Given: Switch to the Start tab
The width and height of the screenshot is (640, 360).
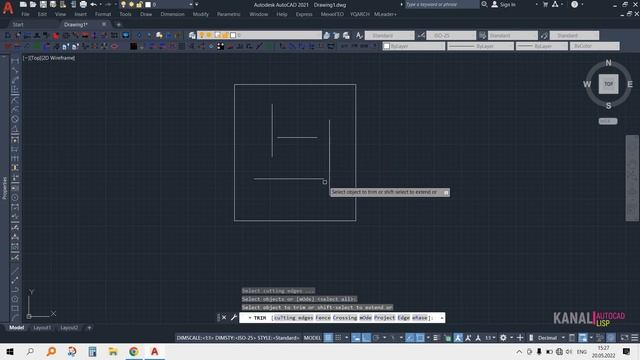Looking at the screenshot, I should click(18, 24).
